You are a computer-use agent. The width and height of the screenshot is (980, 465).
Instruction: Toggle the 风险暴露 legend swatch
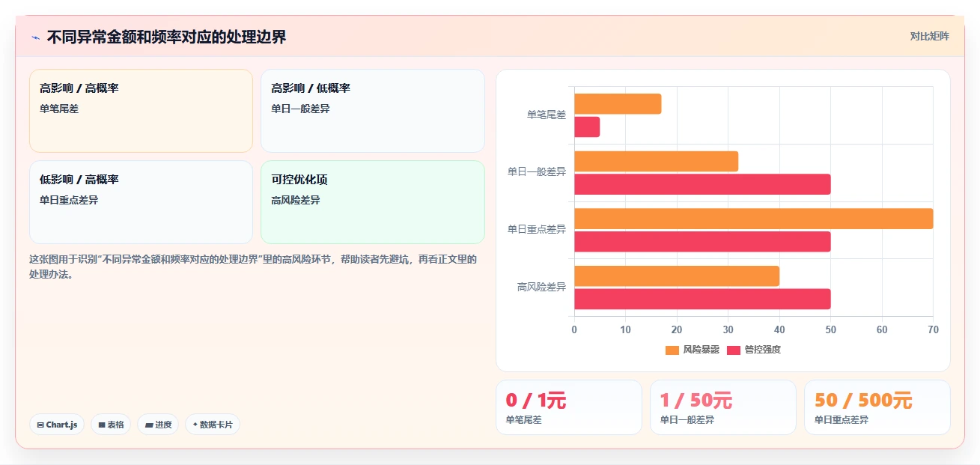point(672,350)
